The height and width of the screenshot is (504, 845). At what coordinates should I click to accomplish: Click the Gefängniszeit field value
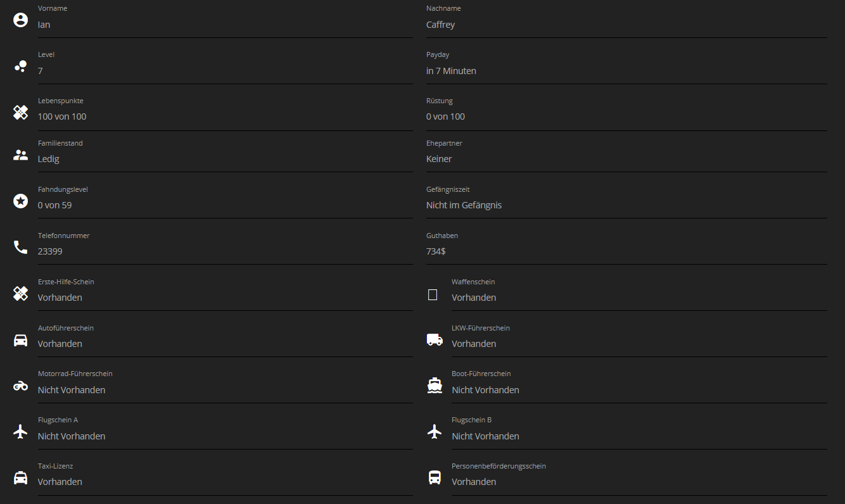[626, 205]
